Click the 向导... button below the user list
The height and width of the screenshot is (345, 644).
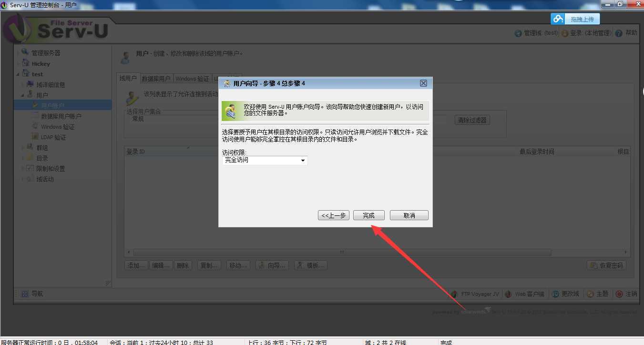tap(272, 265)
